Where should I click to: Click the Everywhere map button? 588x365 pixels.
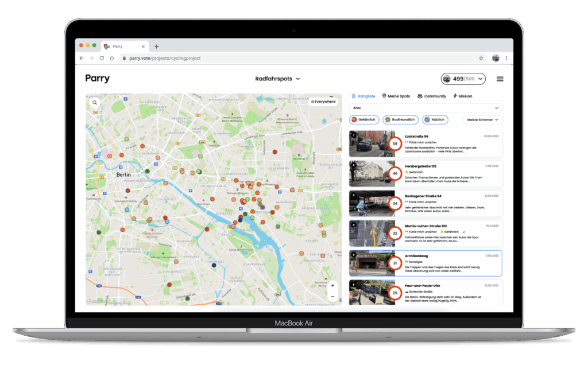pyautogui.click(x=323, y=102)
